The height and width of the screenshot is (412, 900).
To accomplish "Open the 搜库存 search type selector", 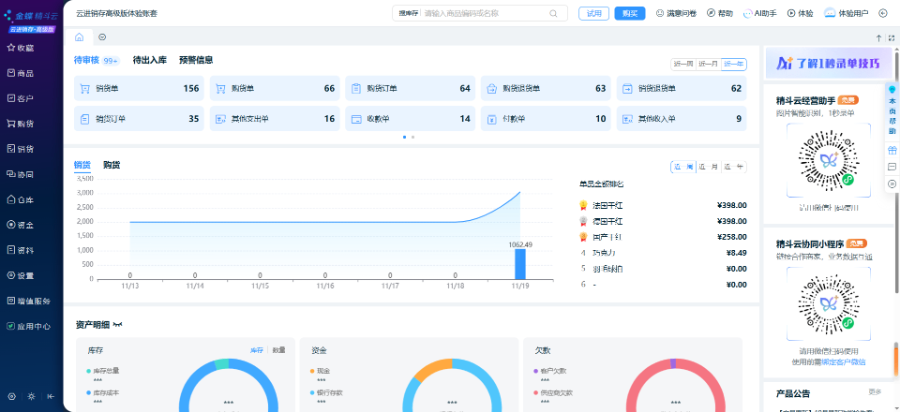I will [x=408, y=13].
